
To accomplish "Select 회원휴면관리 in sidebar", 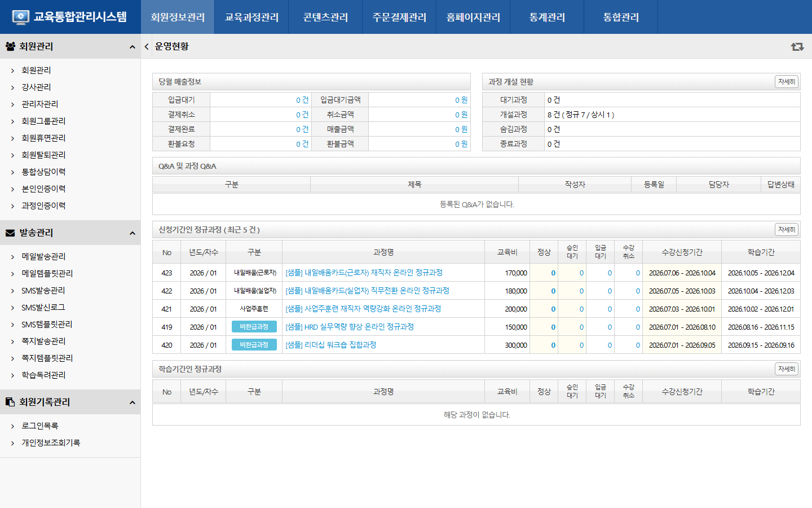I will point(43,138).
